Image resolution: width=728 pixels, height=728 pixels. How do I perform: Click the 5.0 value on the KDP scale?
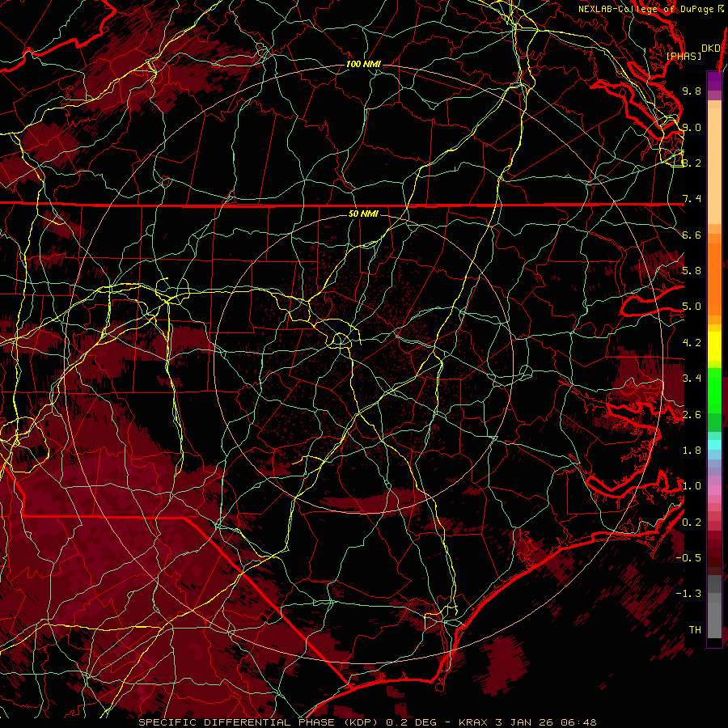[692, 307]
